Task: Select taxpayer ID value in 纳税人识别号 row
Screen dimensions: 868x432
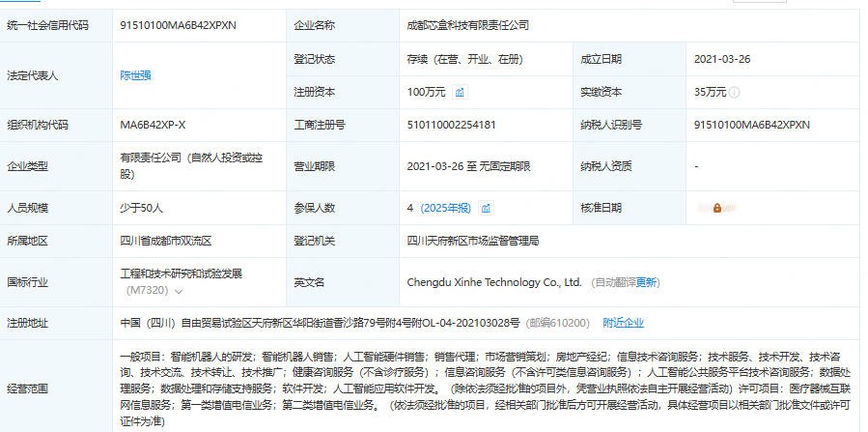Action: (752, 126)
